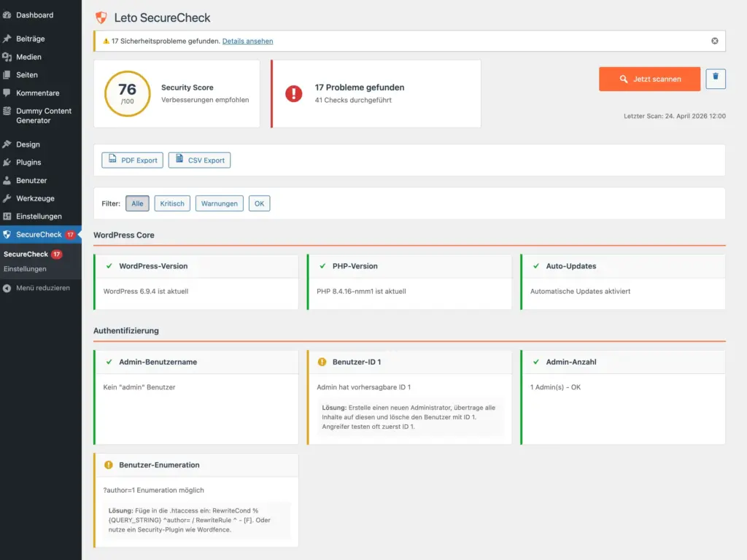Viewport: 747px width, 560px height.
Task: Filter results by Warnungen
Action: coord(219,203)
